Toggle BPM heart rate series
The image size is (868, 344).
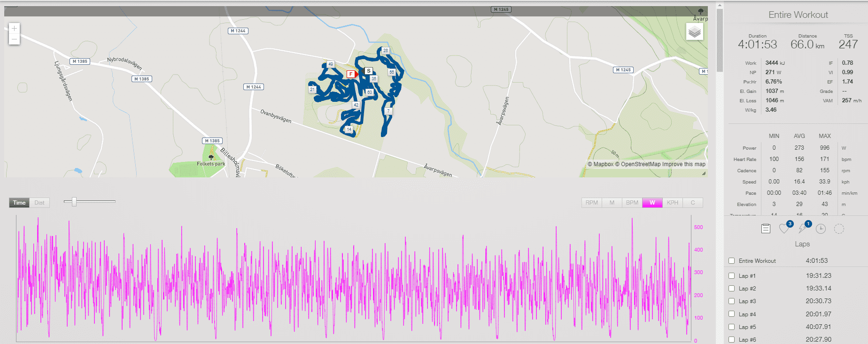632,203
